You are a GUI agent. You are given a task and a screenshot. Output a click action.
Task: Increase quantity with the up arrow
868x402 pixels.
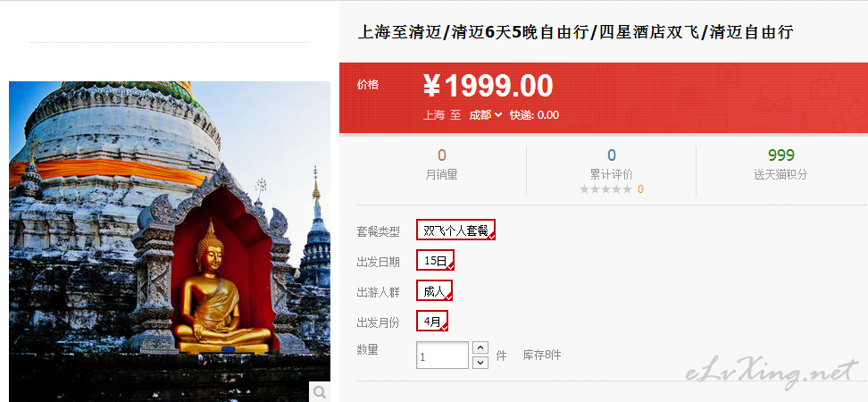[481, 348]
